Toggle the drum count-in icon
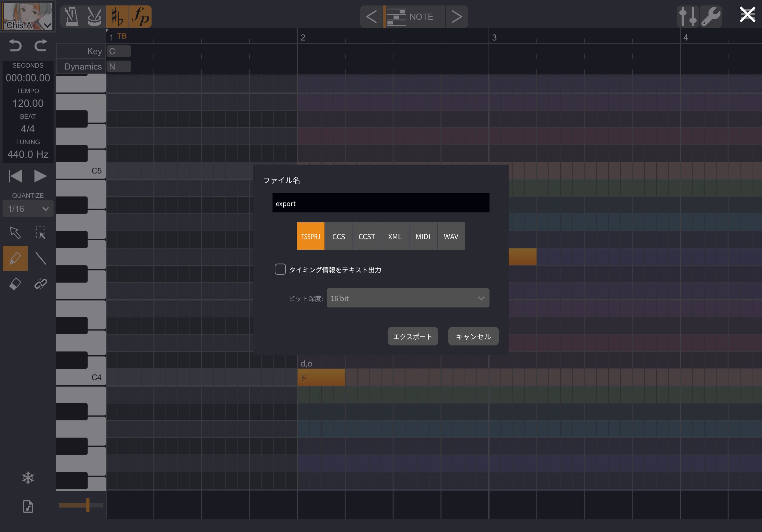762x532 pixels. 94,17
